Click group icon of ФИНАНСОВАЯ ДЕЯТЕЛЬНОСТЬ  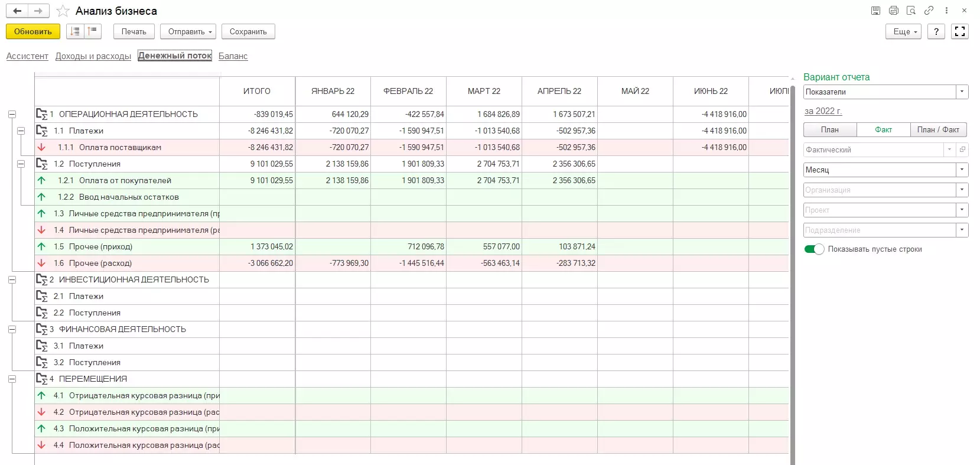[41, 329]
